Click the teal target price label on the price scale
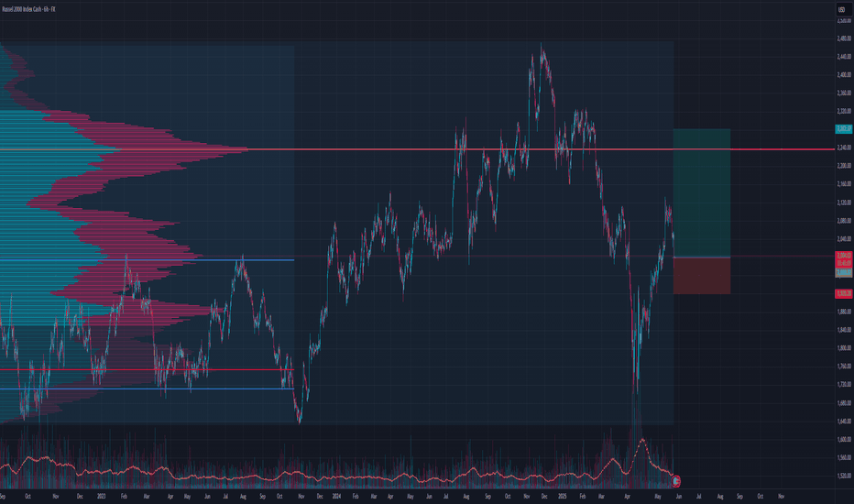The image size is (854, 504). pos(844,129)
